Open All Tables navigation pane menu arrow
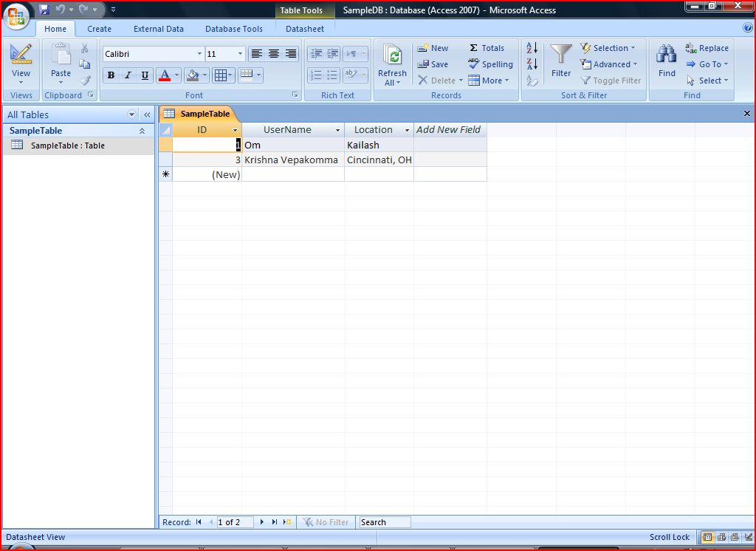Viewport: 756px width, 551px height. click(x=131, y=114)
